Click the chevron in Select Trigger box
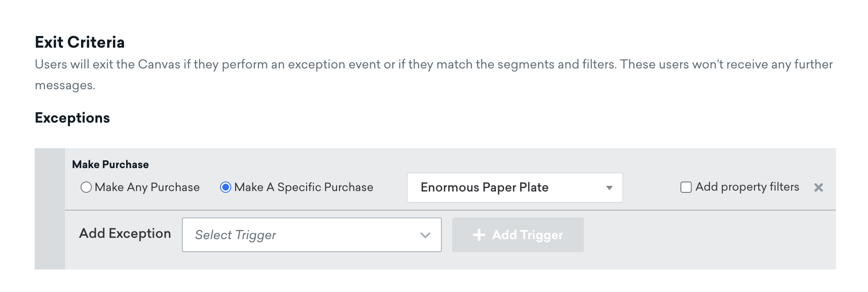Screen dimensions: 868x292 [425, 235]
